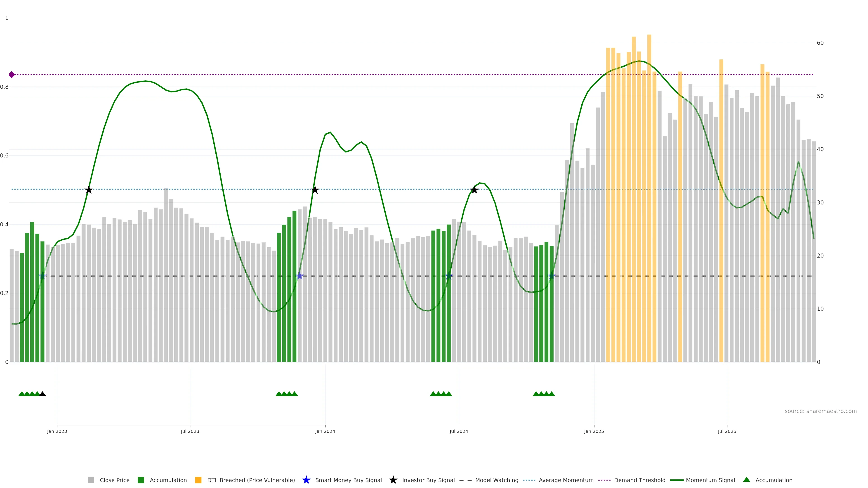Toggle the Average Momentum legend entry

coord(566,480)
